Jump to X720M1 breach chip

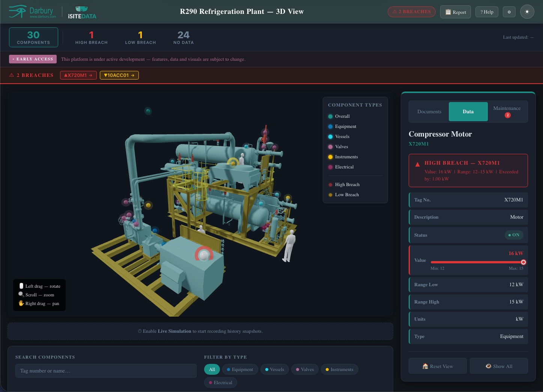tap(78, 75)
